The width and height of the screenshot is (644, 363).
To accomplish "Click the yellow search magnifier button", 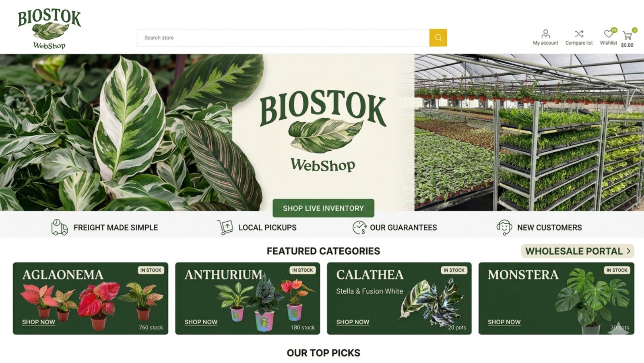I will pos(438,37).
